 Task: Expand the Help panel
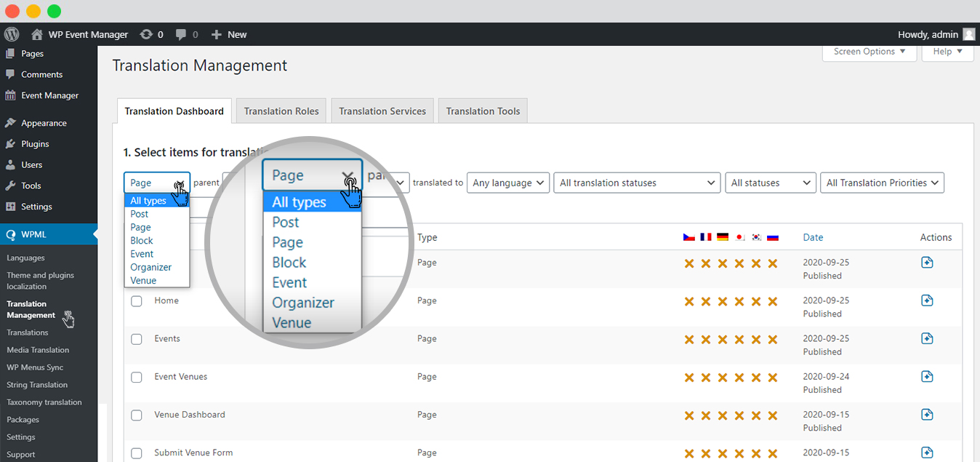coord(948,52)
